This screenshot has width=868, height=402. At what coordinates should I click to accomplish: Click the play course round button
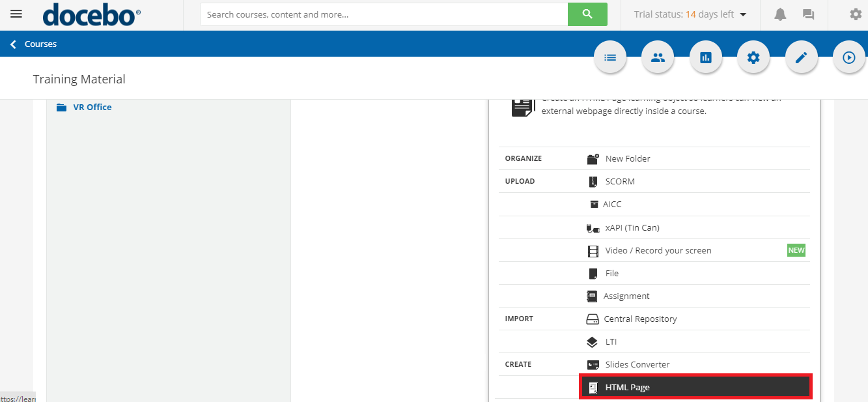coord(849,57)
